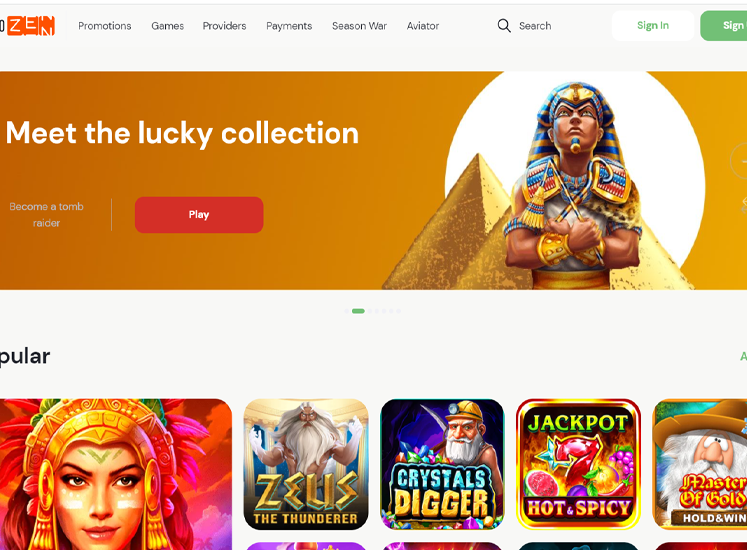
Task: Advance the banner with the next arrow
Action: click(739, 162)
